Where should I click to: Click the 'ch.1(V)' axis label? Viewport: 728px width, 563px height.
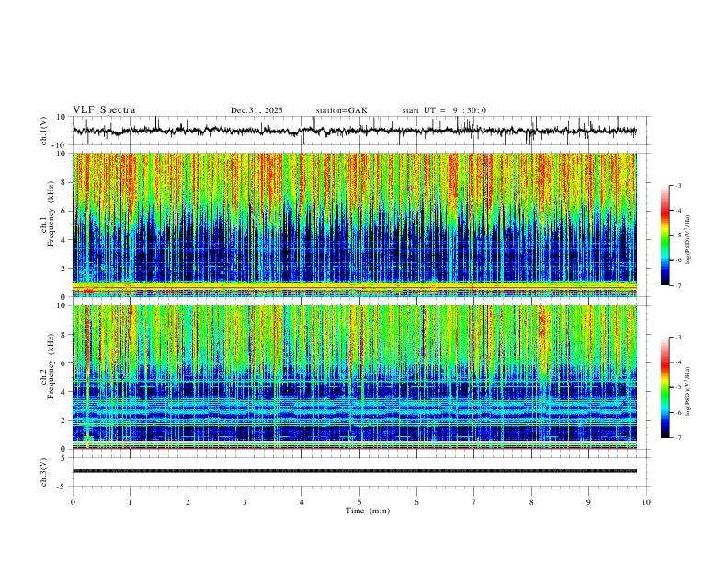point(44,131)
